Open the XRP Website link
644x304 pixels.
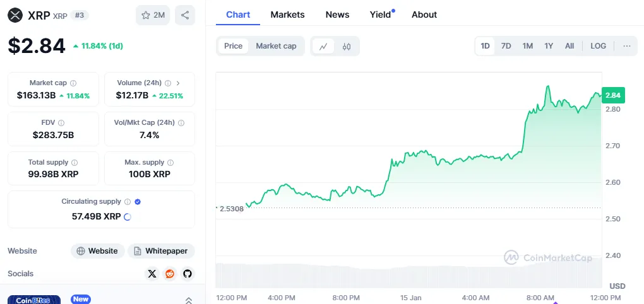(97, 251)
